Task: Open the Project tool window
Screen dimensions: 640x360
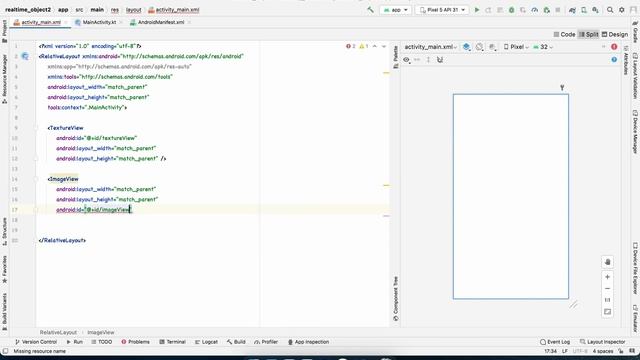Action: pyautogui.click(x=4, y=31)
